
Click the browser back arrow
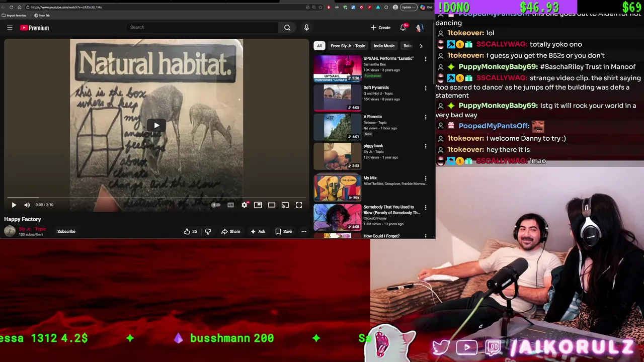(x=4, y=7)
